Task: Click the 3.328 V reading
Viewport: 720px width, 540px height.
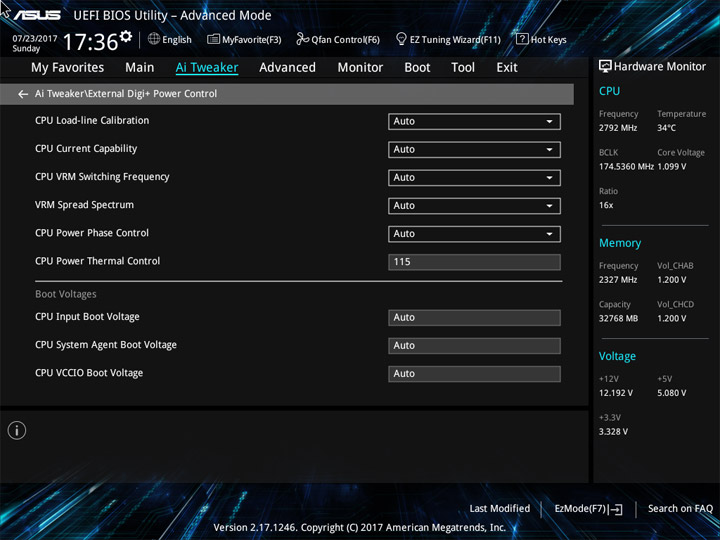Action: coord(613,432)
